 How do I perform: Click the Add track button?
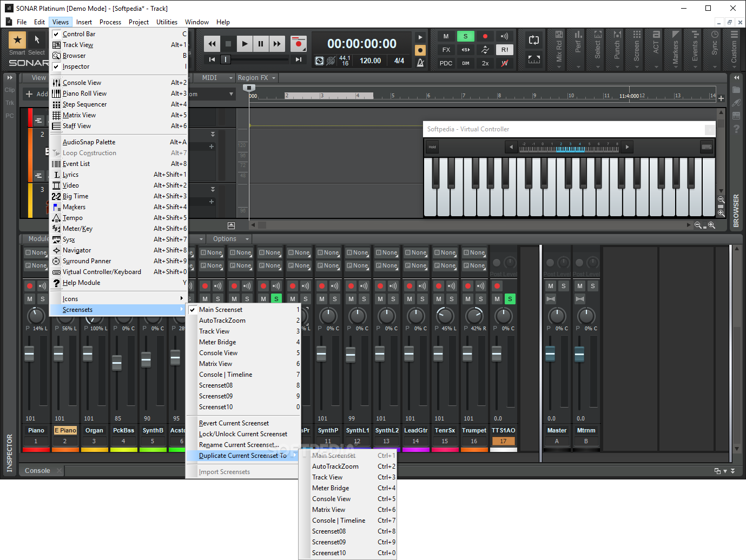click(x=36, y=94)
